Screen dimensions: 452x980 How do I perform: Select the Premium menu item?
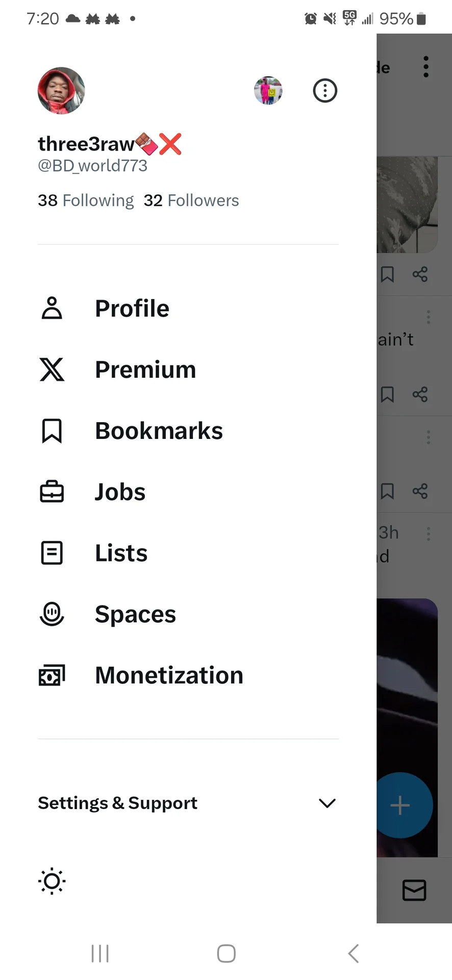pyautogui.click(x=145, y=370)
